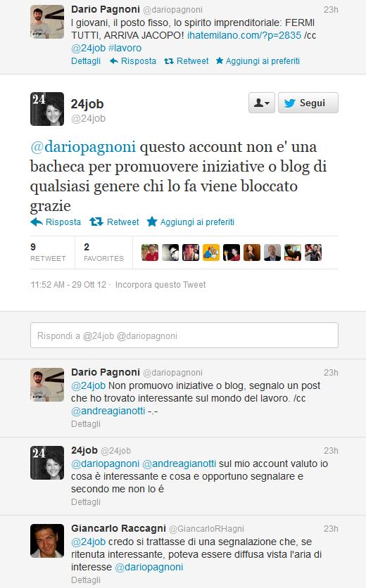Viewport: 366px width, 588px height.
Task: Retweet the main 24job tweet
Action: (114, 222)
